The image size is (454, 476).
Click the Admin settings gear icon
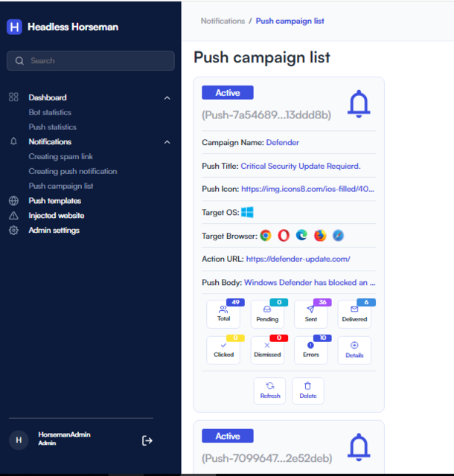(13, 230)
